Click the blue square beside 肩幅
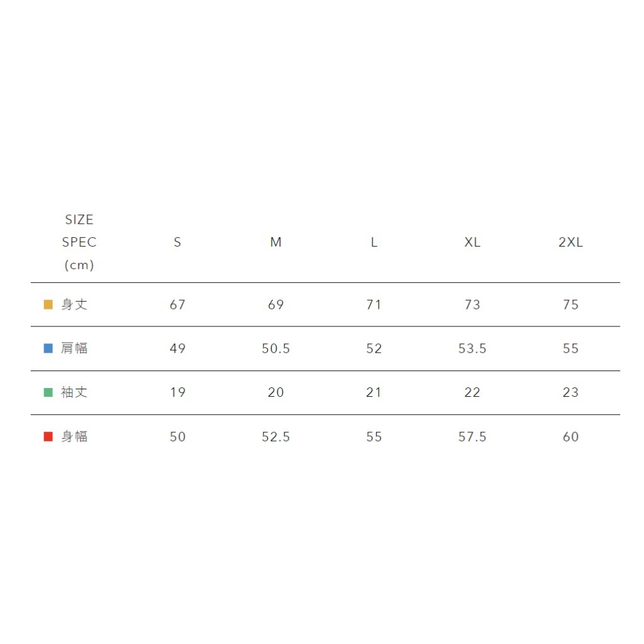 tap(48, 348)
